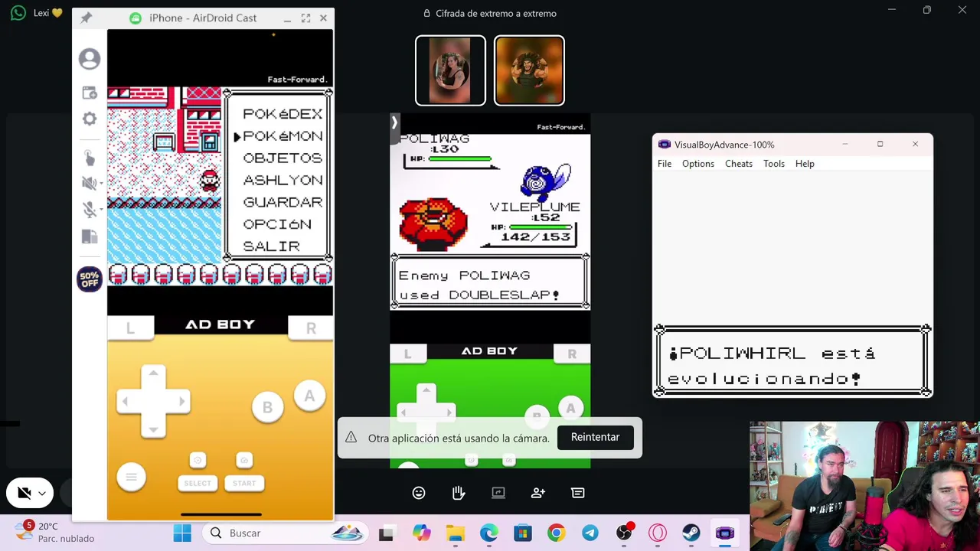
Task: Select ASHLYON in the game menu
Action: (x=283, y=181)
